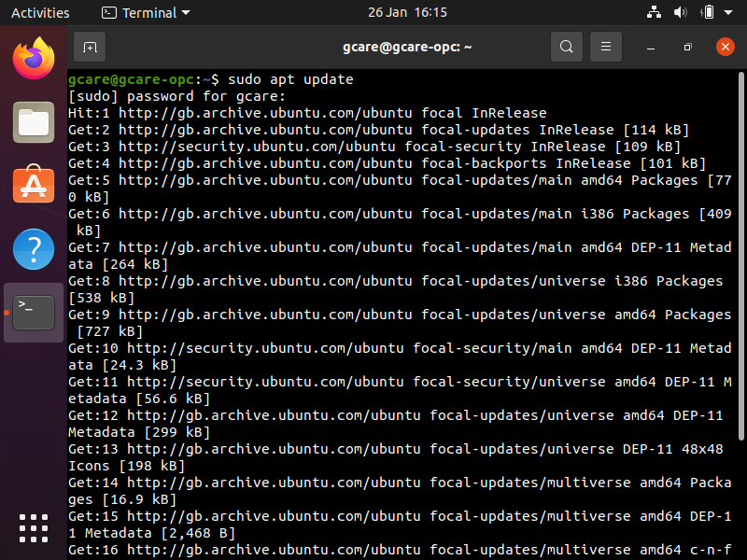Click the Get:10 focal-security/main line
747x560 pixels.
pos(400,348)
